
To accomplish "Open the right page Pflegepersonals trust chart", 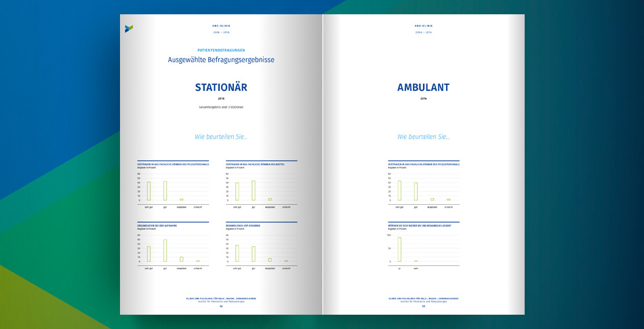I will click(423, 185).
